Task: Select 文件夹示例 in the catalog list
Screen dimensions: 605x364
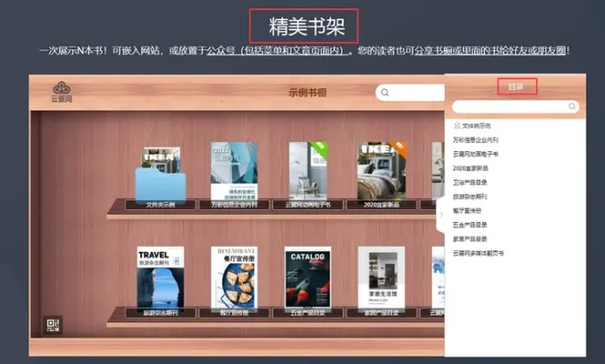Action: click(476, 126)
